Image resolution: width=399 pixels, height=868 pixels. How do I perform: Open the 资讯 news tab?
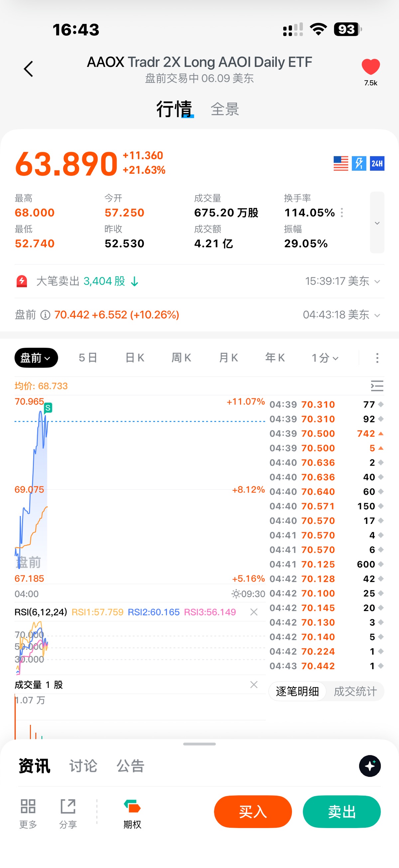(x=34, y=766)
